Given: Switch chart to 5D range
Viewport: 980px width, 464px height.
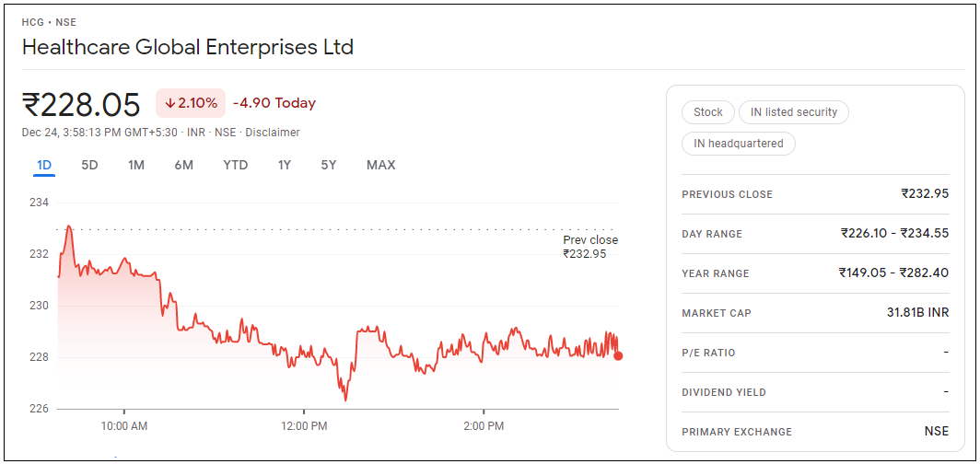Looking at the screenshot, I should coord(90,166).
